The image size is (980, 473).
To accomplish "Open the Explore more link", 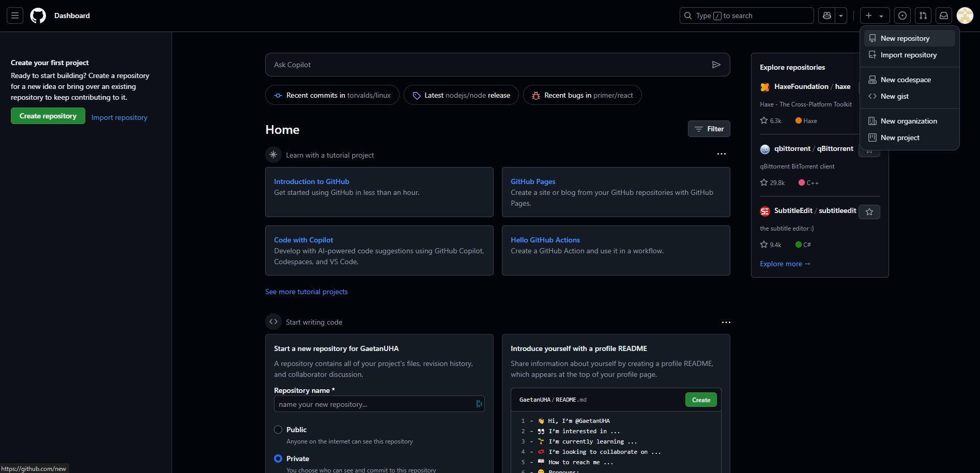I will tap(785, 264).
